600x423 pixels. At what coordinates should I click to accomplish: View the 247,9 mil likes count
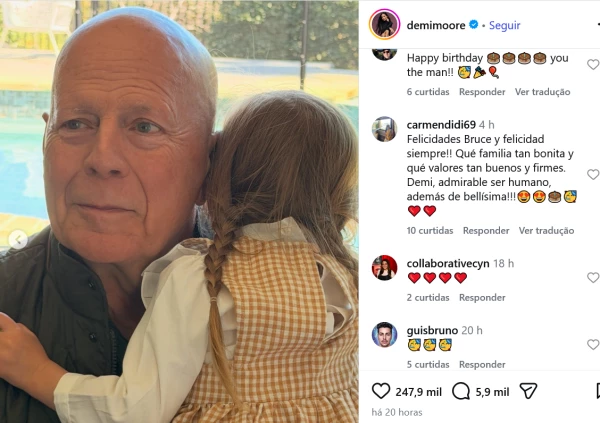coord(418,392)
